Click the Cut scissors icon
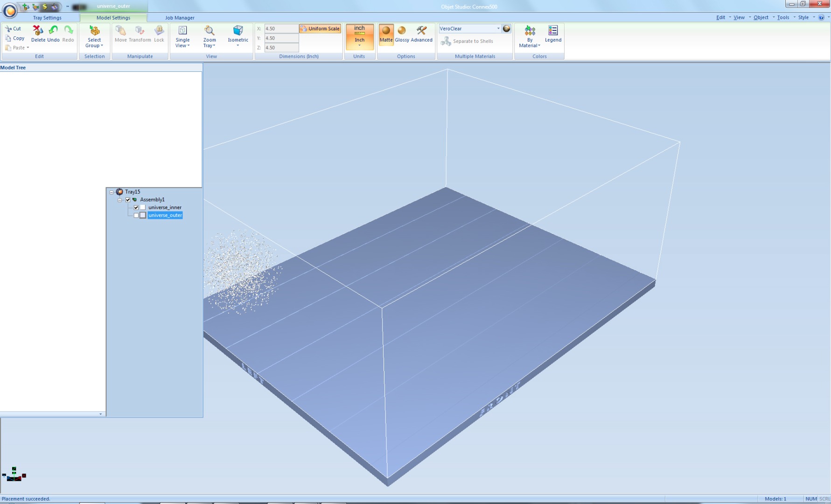Screen dimensions: 831x504 pos(8,28)
